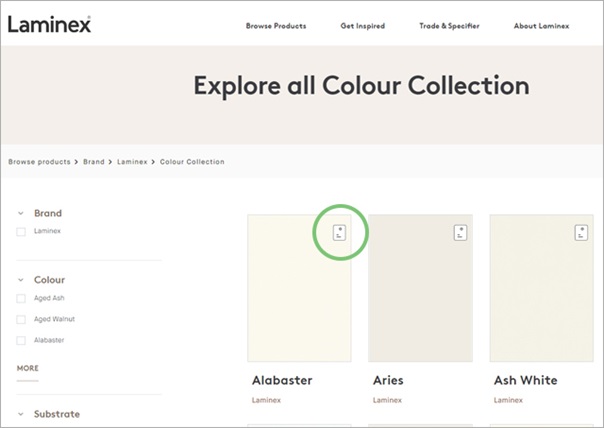Click the Laminex logo in the header
Screen dimensions: 604x428
50,24
